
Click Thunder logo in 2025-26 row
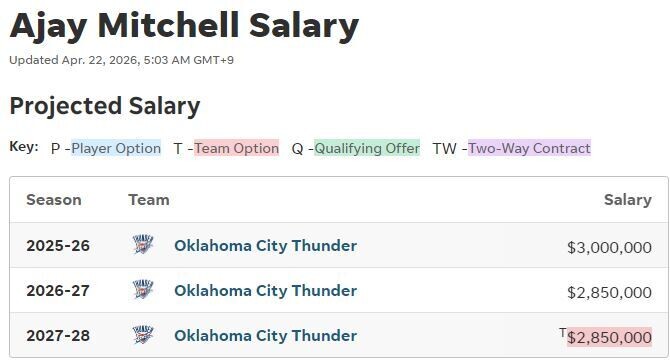point(143,245)
